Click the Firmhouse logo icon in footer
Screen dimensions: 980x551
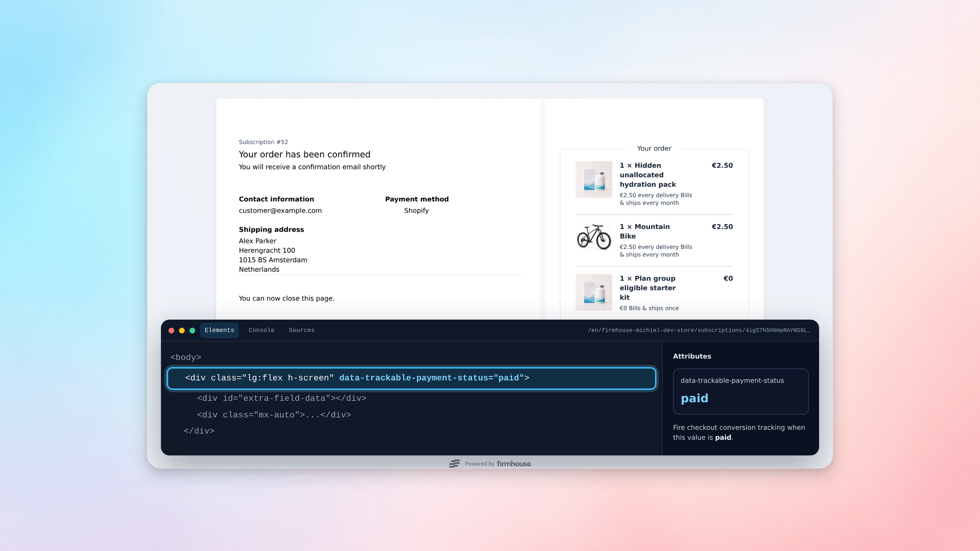click(x=454, y=464)
